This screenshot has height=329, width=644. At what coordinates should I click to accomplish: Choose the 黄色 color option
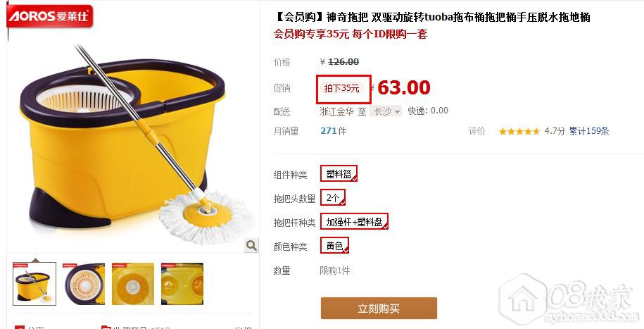coord(335,245)
